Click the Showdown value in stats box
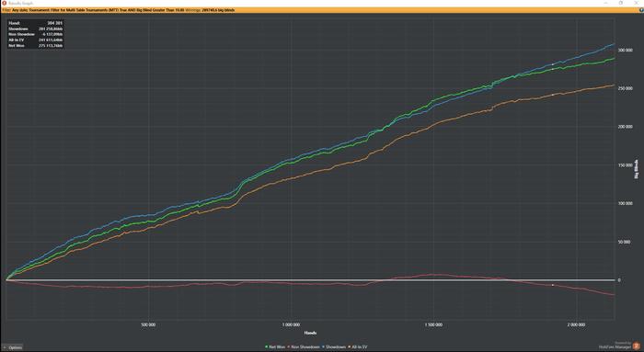644x352 pixels. click(51, 28)
